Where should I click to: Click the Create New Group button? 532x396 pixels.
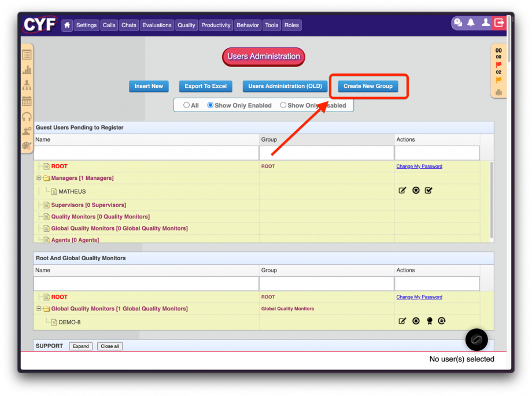click(x=368, y=86)
